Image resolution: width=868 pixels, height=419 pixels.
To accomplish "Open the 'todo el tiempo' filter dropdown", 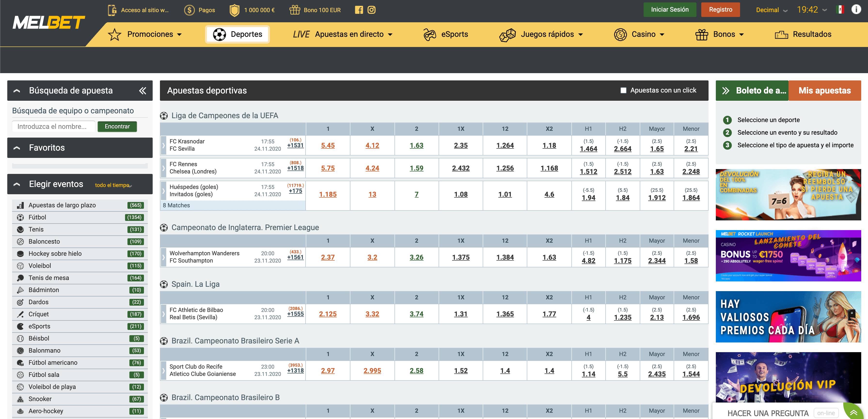I will pos(113,185).
